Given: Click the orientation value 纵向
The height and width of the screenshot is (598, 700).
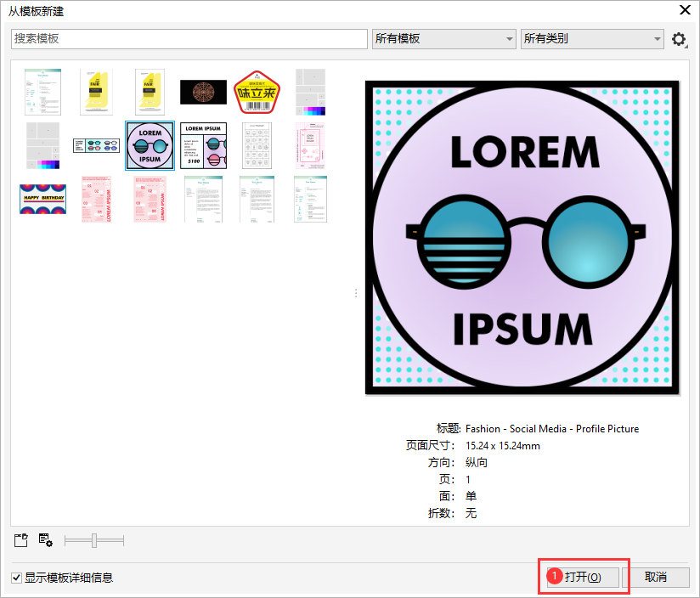Looking at the screenshot, I should (x=477, y=462).
